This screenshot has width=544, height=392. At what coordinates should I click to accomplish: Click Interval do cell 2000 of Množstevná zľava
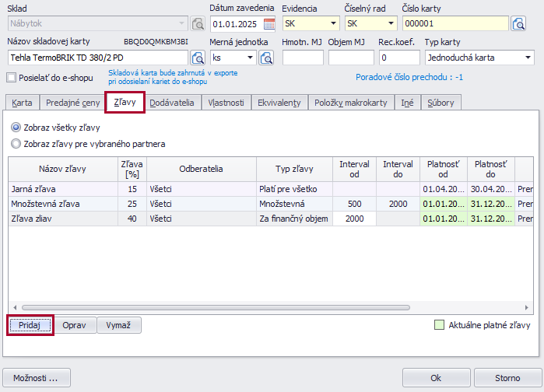(398, 204)
